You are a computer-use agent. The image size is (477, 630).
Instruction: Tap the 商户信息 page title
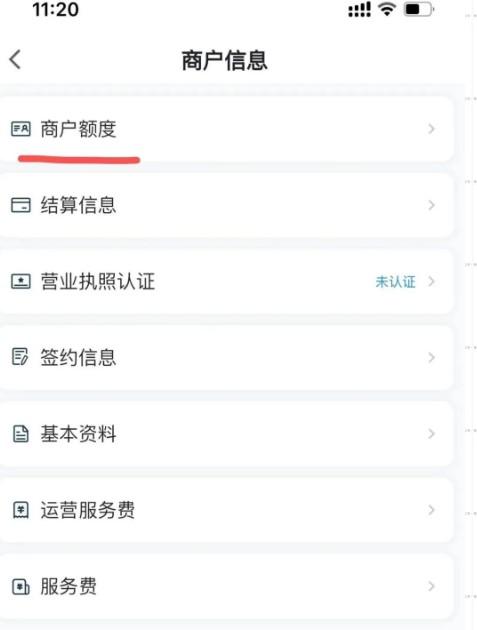[225, 61]
